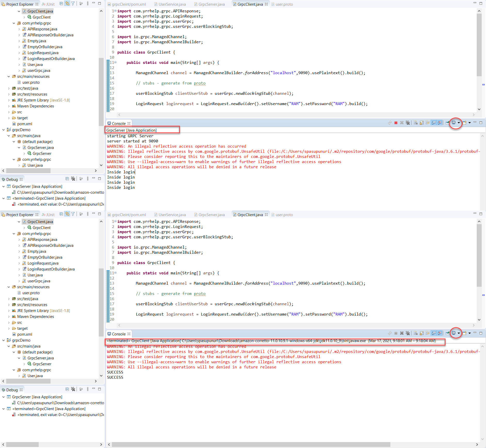Collapse the GrpcClient.java node in Project Explorer
Viewport: 486px width, 448px height.
(x=19, y=11)
